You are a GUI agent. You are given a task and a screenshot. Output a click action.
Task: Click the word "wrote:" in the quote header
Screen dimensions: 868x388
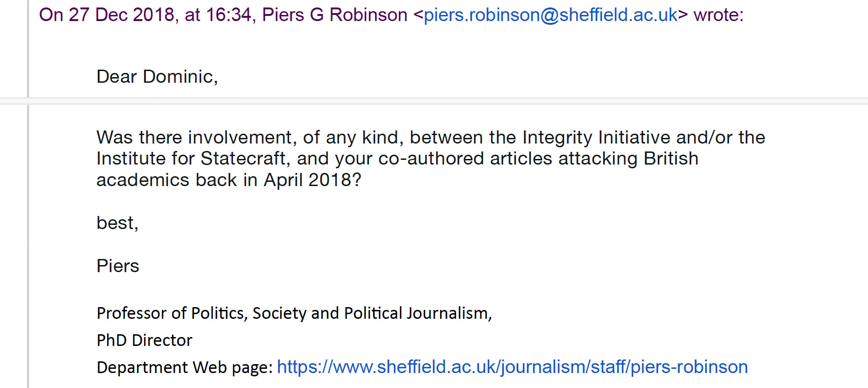tap(718, 15)
